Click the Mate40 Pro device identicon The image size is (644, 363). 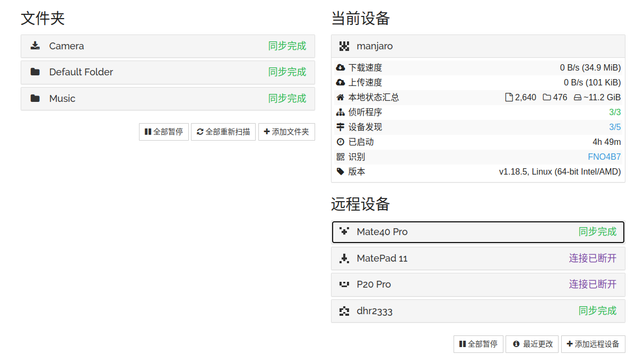[344, 232]
